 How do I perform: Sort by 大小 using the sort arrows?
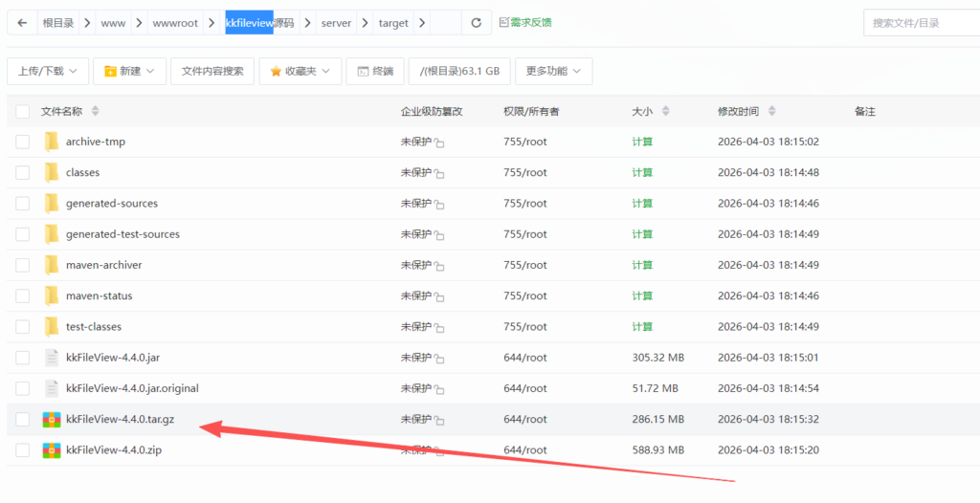(666, 111)
